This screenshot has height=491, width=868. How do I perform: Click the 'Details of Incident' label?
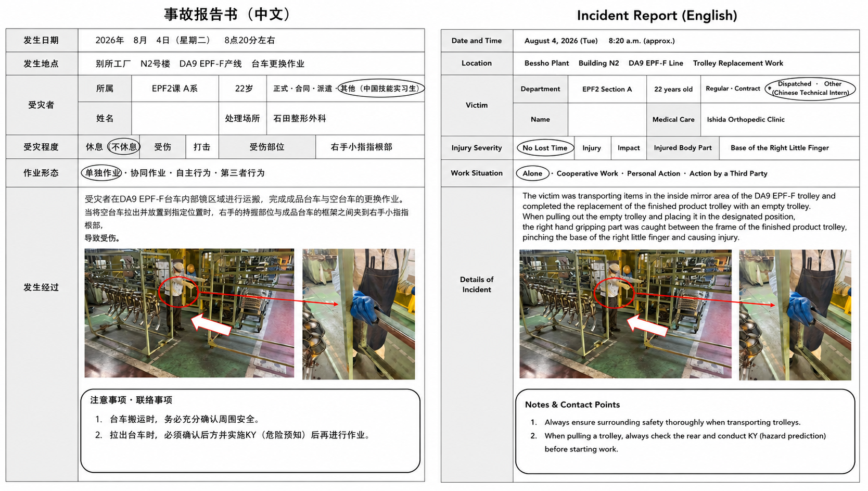[477, 284]
